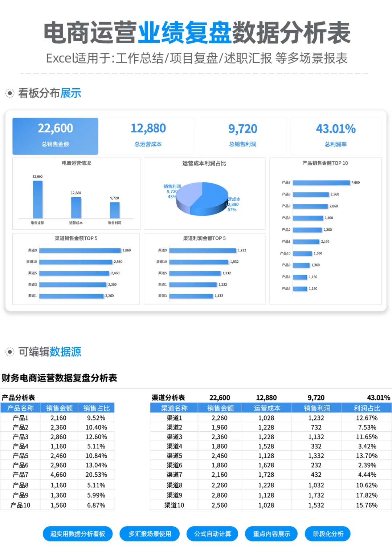Click 渠道10 bar valued 2,560 in sales chart
The width and height of the screenshot is (392, 556).
click(76, 262)
